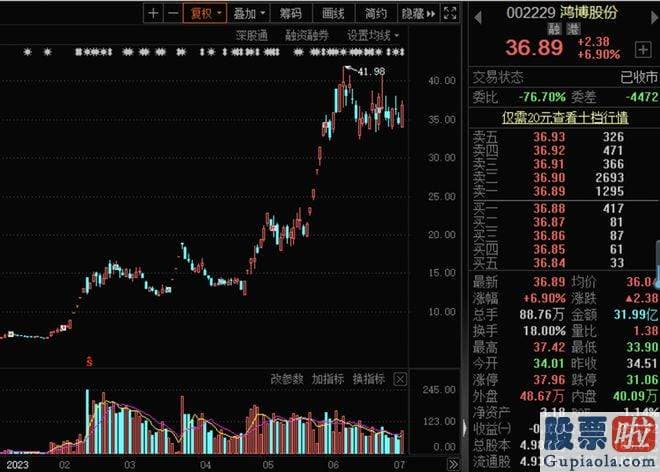Click 换指标 in the volume panel
Viewport: 660px width, 472px height.
pos(369,379)
